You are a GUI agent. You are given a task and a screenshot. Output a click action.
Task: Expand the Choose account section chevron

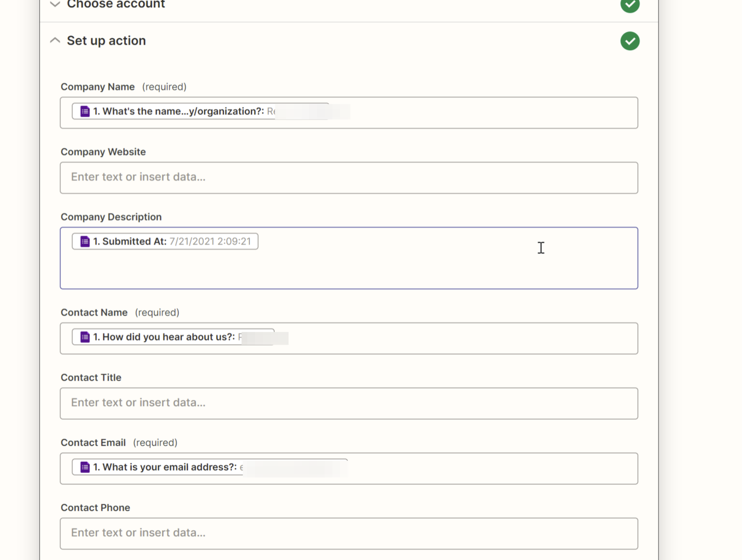(x=55, y=5)
